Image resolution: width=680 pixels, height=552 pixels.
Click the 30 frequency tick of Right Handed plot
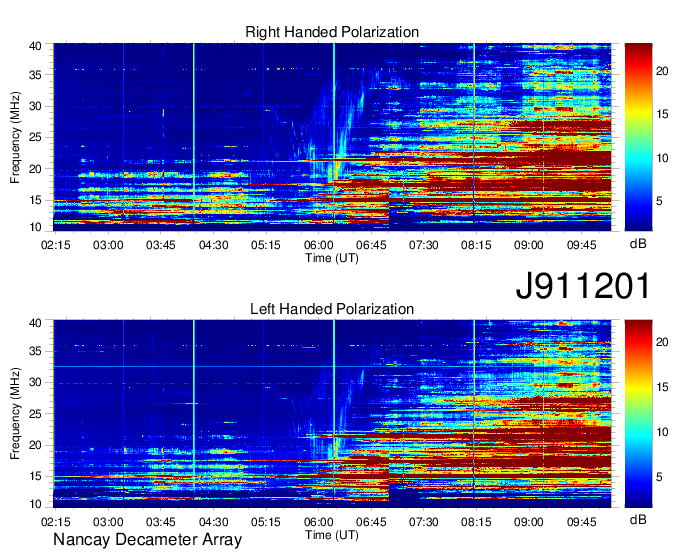pos(35,107)
